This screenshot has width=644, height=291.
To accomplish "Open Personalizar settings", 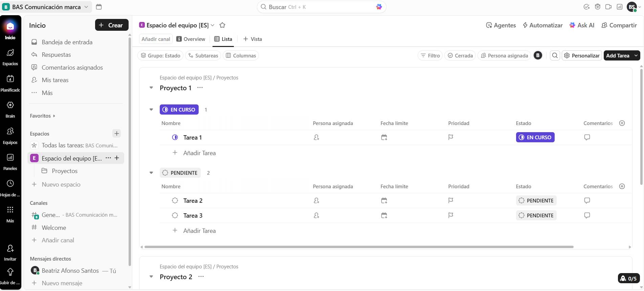I will pyautogui.click(x=582, y=55).
